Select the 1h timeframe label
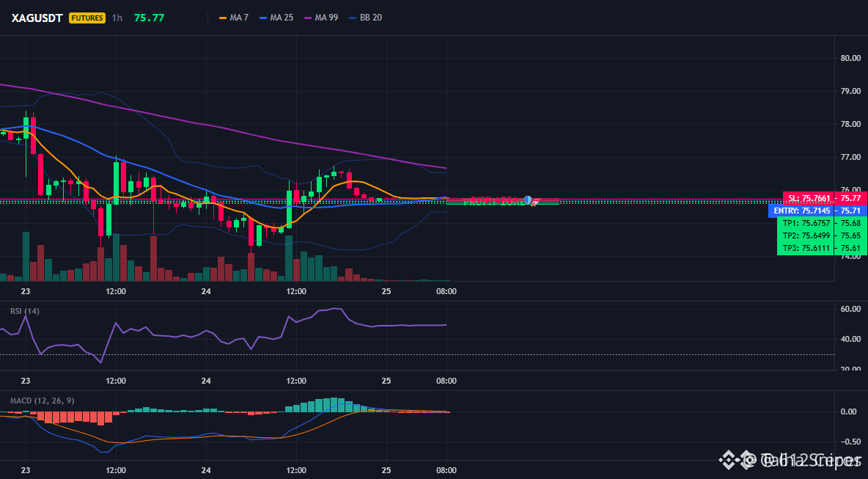 tap(117, 18)
